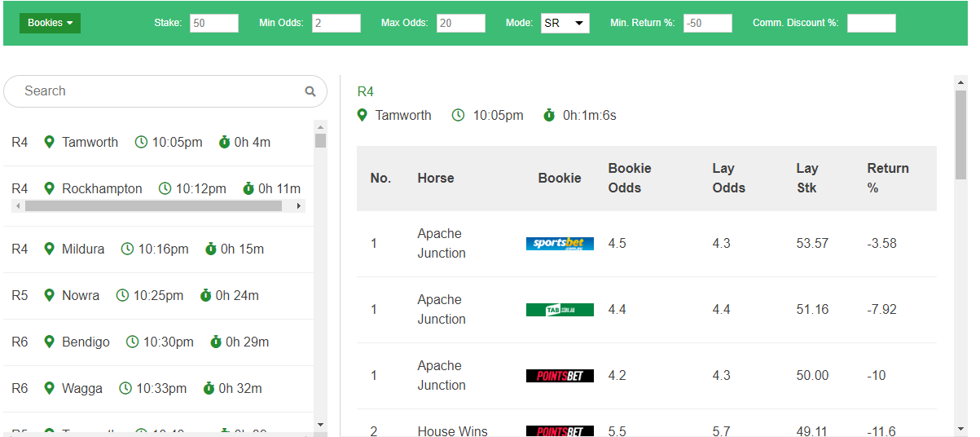Click PointsBet logo in House Wins row
This screenshot has height=437, width=980.
[560, 431]
